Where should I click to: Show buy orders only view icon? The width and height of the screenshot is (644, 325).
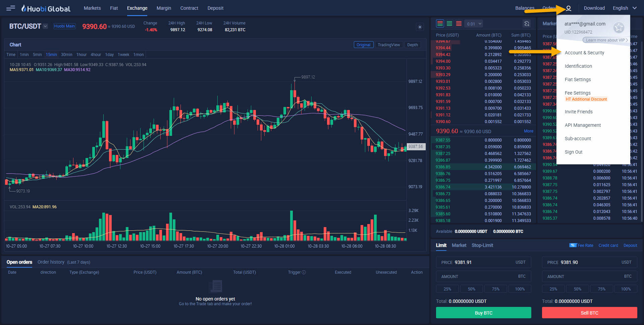click(x=449, y=23)
